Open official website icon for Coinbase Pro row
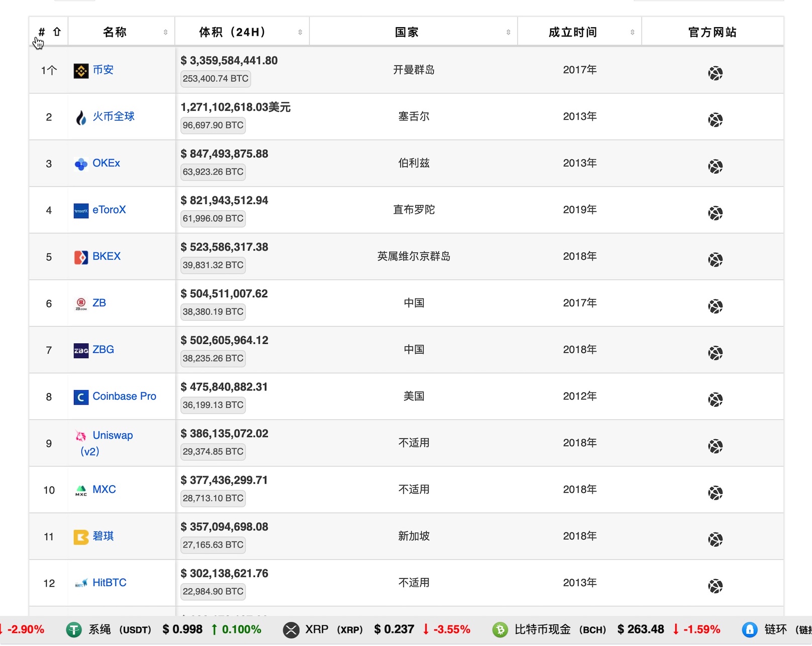 pos(715,400)
